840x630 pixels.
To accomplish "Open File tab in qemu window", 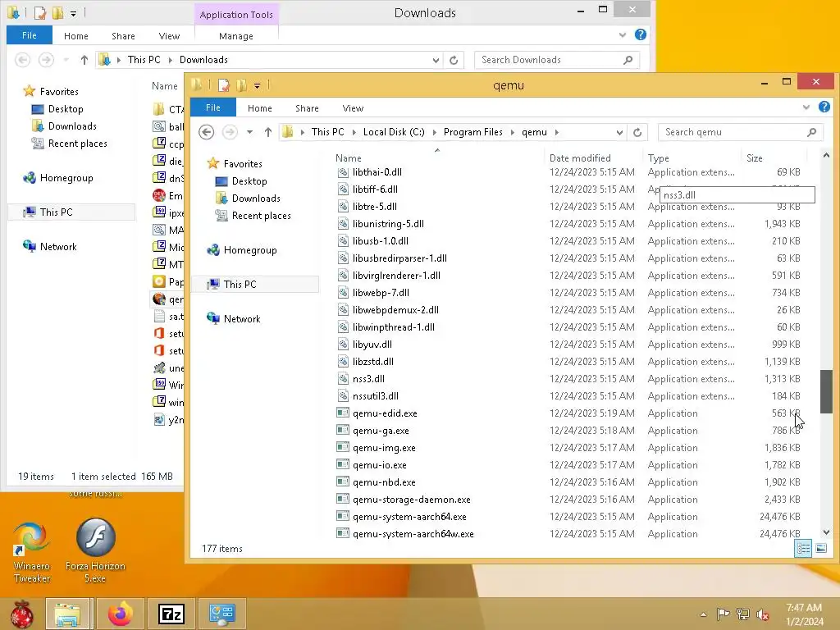I will click(213, 107).
